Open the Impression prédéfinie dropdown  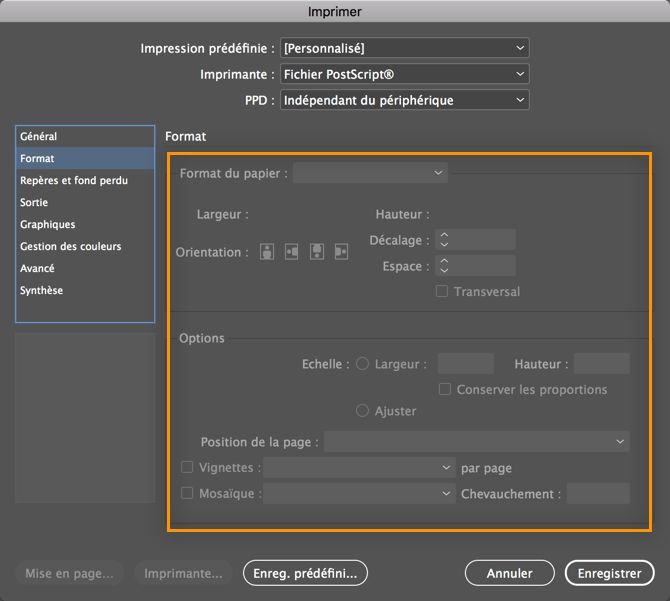coord(404,48)
